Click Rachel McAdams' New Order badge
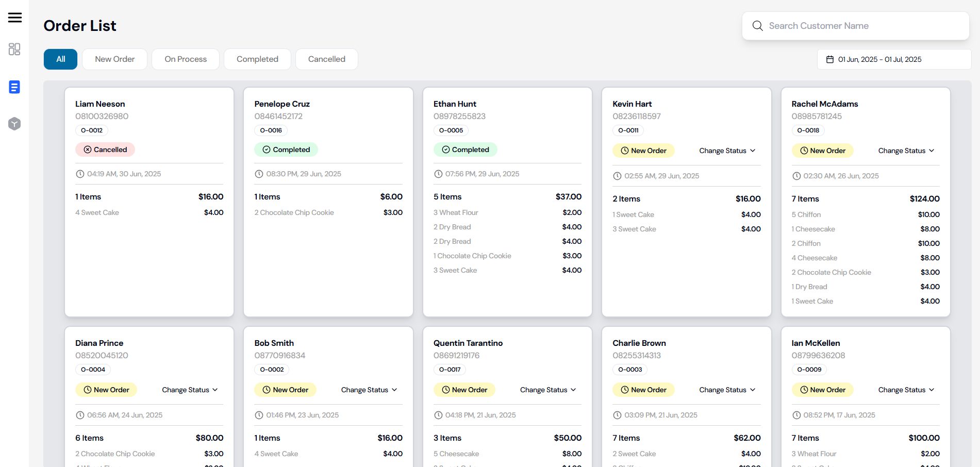 click(x=822, y=151)
